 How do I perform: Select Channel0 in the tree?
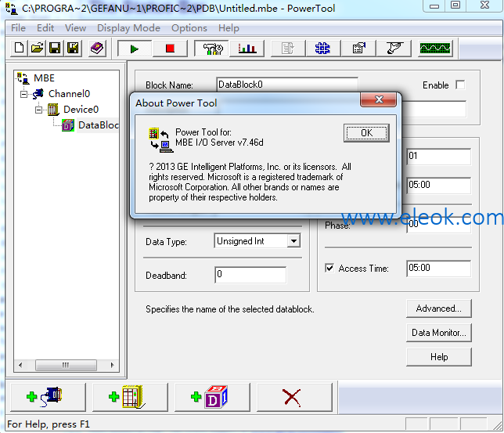(x=69, y=94)
